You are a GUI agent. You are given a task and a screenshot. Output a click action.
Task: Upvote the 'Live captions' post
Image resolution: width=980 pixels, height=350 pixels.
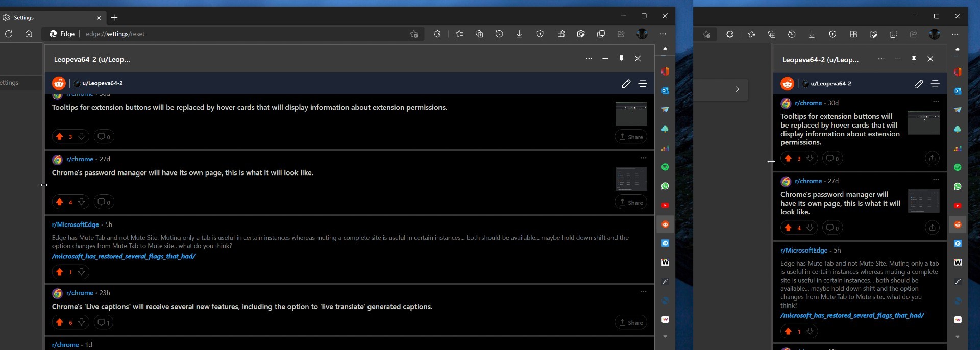(x=60, y=322)
